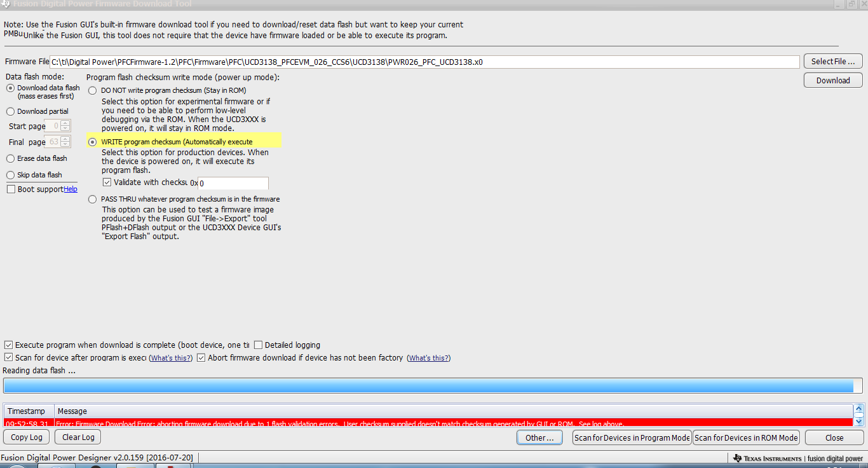Choose the 'Download partial' data flash mode
The width and height of the screenshot is (868, 468).
pyautogui.click(x=10, y=111)
